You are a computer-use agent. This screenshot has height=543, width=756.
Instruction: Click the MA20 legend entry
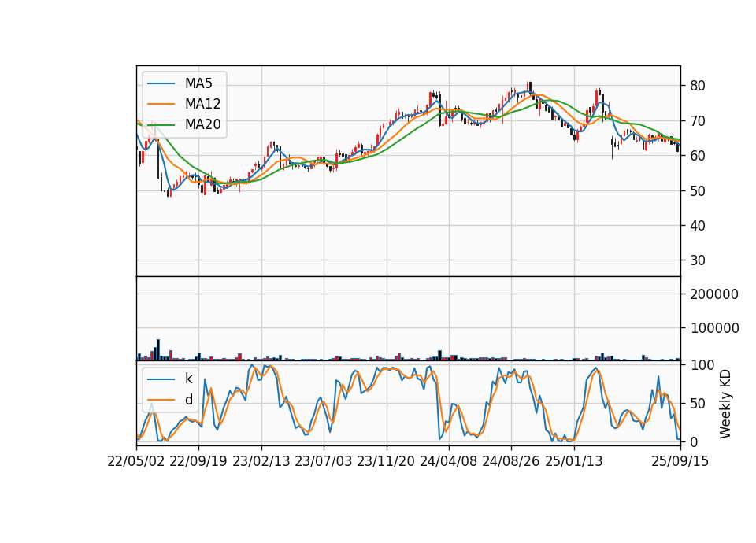pos(184,124)
